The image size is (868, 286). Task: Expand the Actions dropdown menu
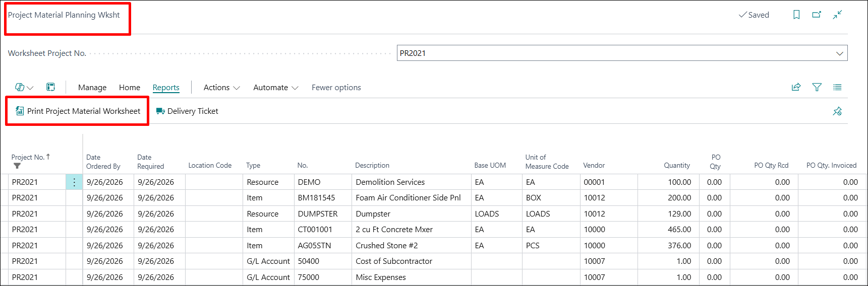click(221, 88)
